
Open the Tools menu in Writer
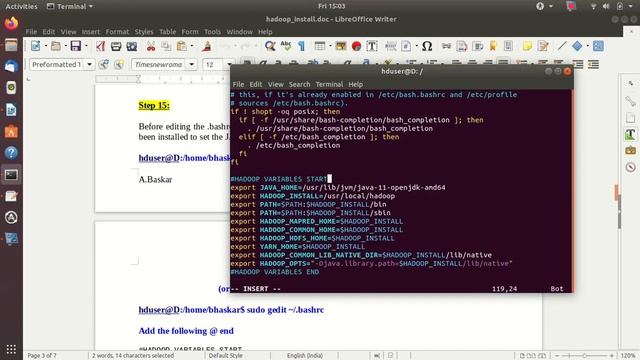point(212,32)
